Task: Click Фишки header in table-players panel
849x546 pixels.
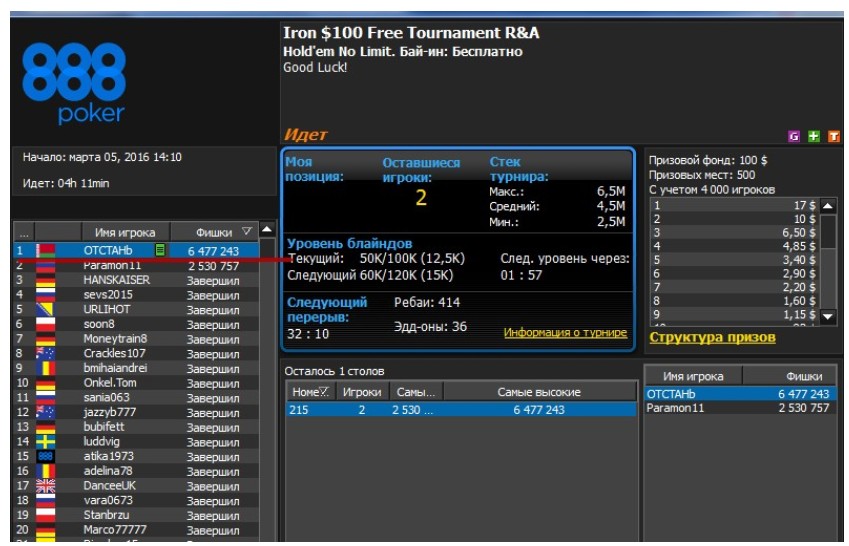Action: pyautogui.click(x=789, y=376)
